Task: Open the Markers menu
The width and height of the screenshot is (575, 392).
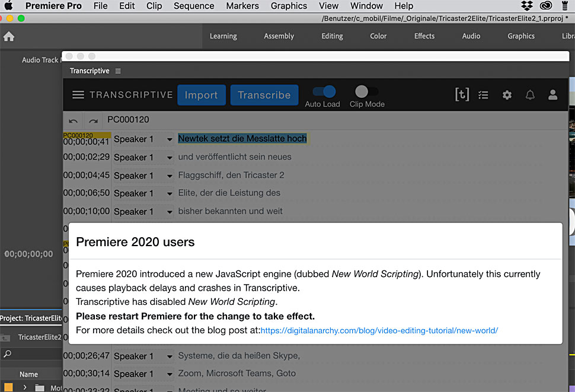Action: coord(242,6)
